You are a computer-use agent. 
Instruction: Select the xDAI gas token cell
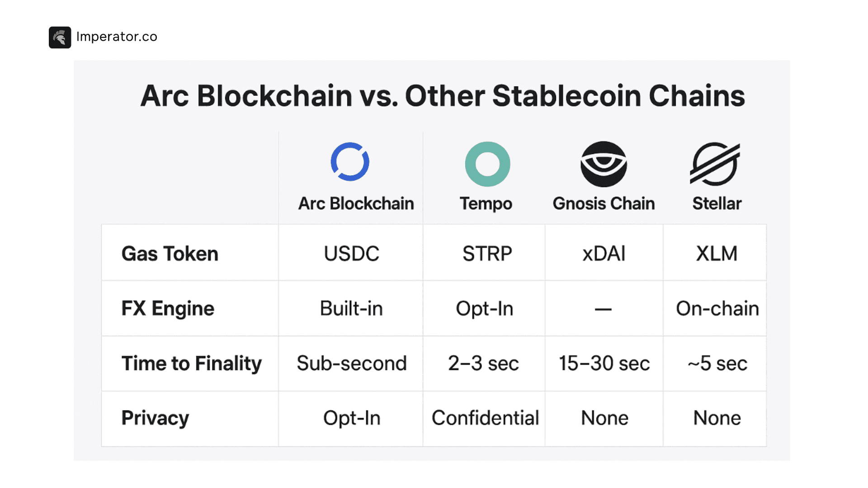[604, 253]
